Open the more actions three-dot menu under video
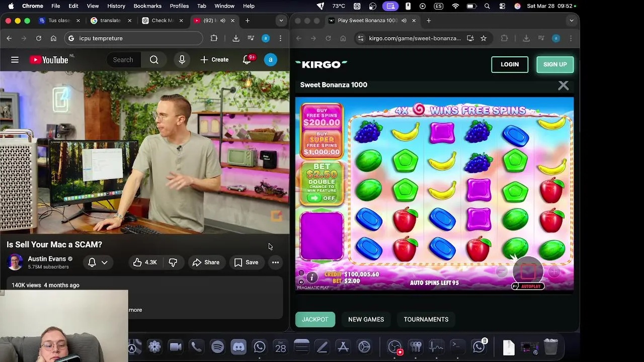This screenshot has height=362, width=644. coord(275,262)
